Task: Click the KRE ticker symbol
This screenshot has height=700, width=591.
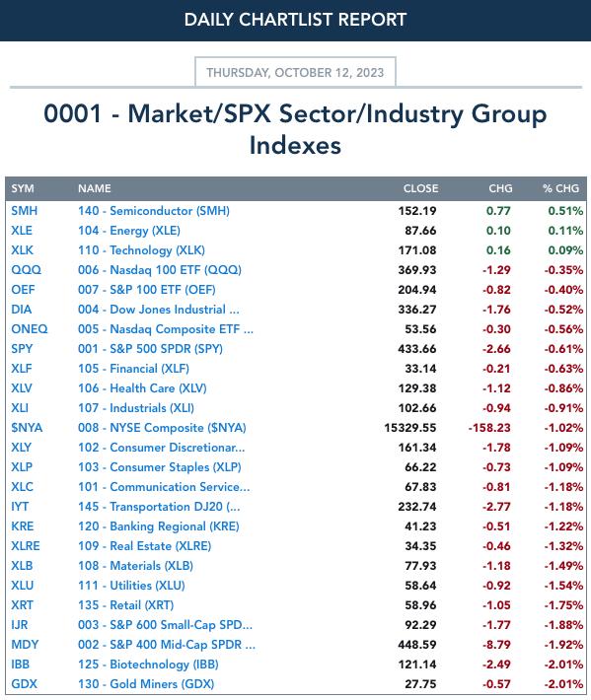Action: tap(23, 525)
